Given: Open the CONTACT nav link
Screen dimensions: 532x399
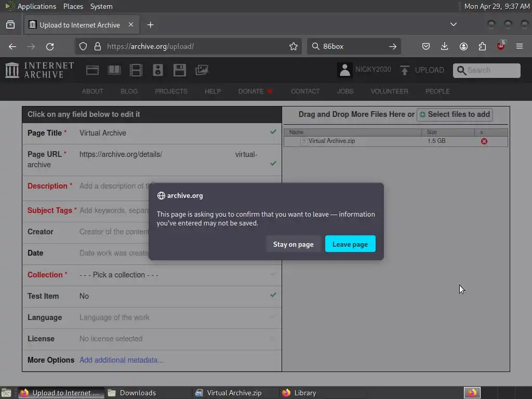Looking at the screenshot, I should 305,91.
